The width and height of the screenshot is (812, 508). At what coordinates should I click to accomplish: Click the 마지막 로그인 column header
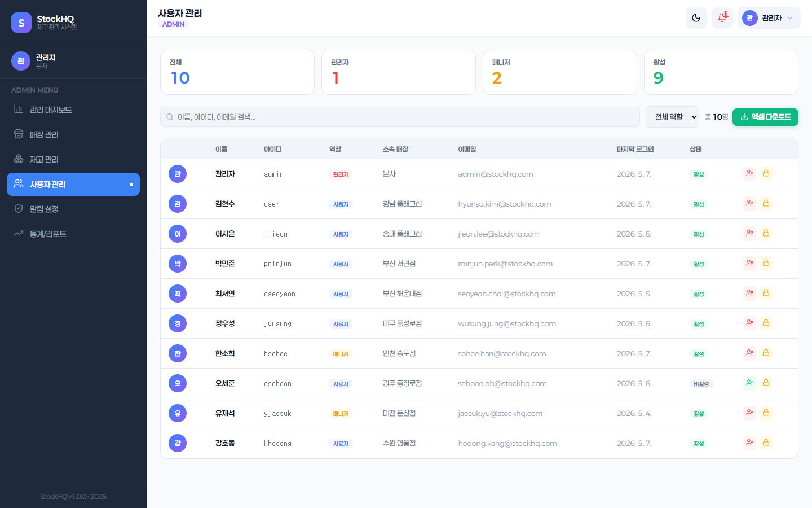pyautogui.click(x=635, y=149)
